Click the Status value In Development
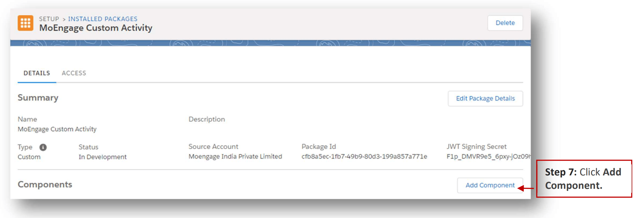This screenshot has width=644, height=218. click(x=103, y=157)
